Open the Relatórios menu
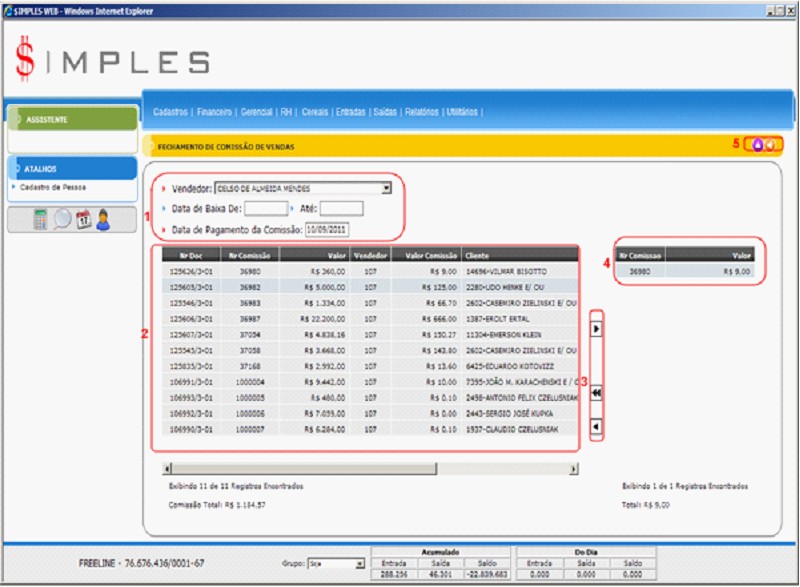The height and width of the screenshot is (587, 800). point(421,112)
